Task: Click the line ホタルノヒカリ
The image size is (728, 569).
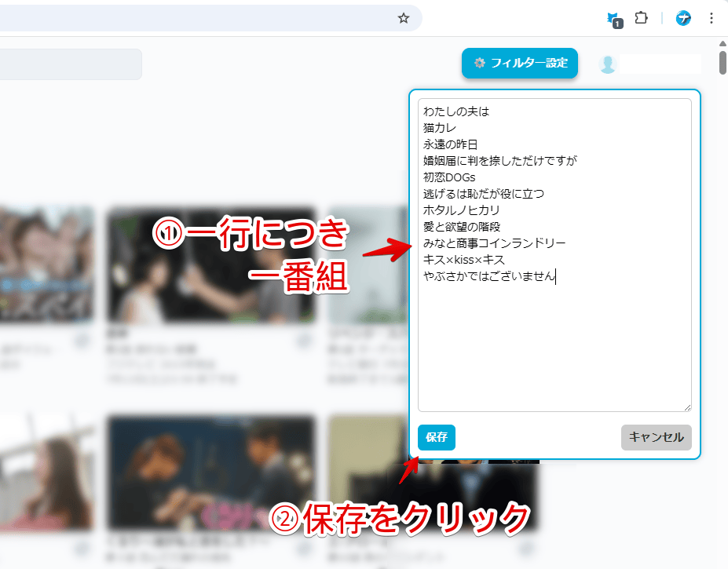Action: (x=461, y=210)
